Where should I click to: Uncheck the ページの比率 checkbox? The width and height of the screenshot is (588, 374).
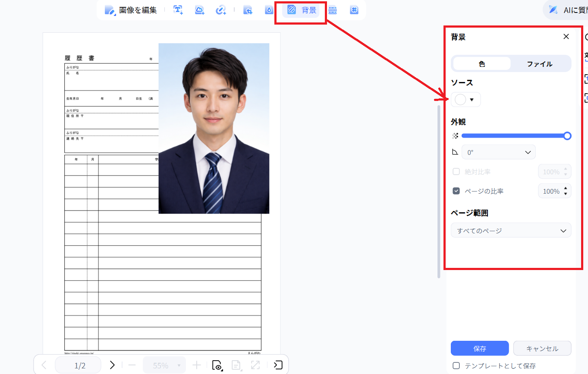(x=456, y=191)
